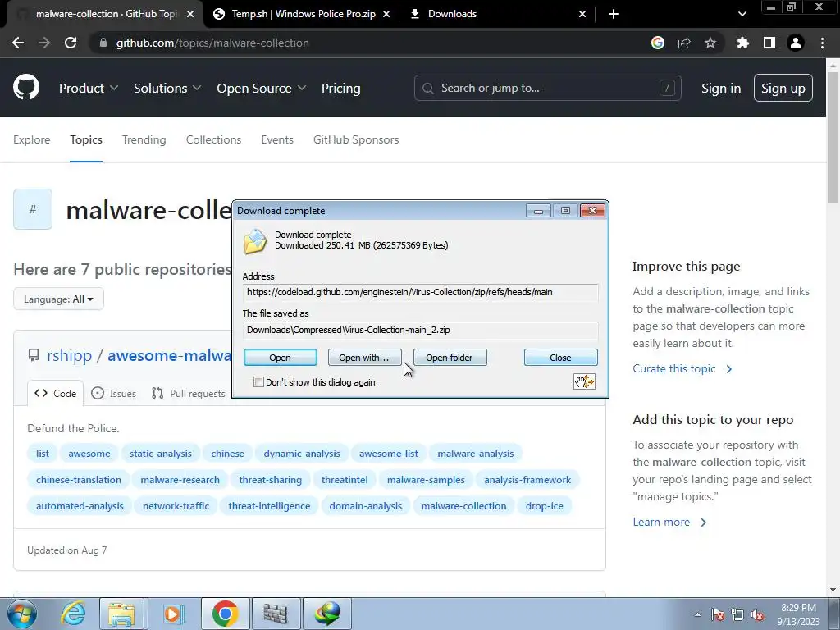Click the muted volume tray icon
Image resolution: width=840 pixels, height=630 pixels.
pos(757,615)
